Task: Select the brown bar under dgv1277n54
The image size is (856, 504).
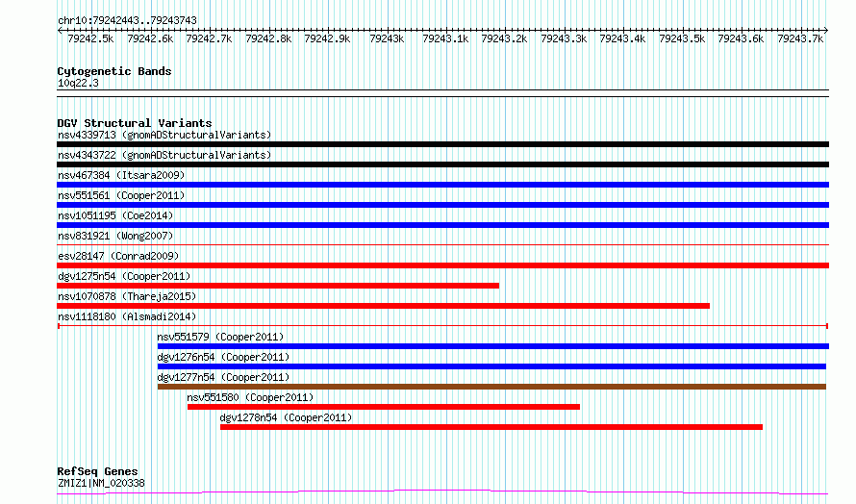Action: 491,387
